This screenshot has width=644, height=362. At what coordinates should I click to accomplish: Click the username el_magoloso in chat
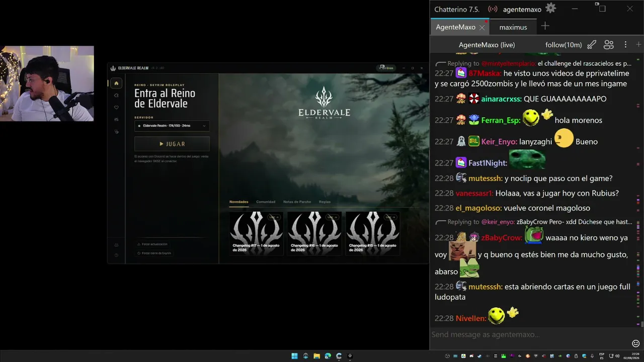478,208
